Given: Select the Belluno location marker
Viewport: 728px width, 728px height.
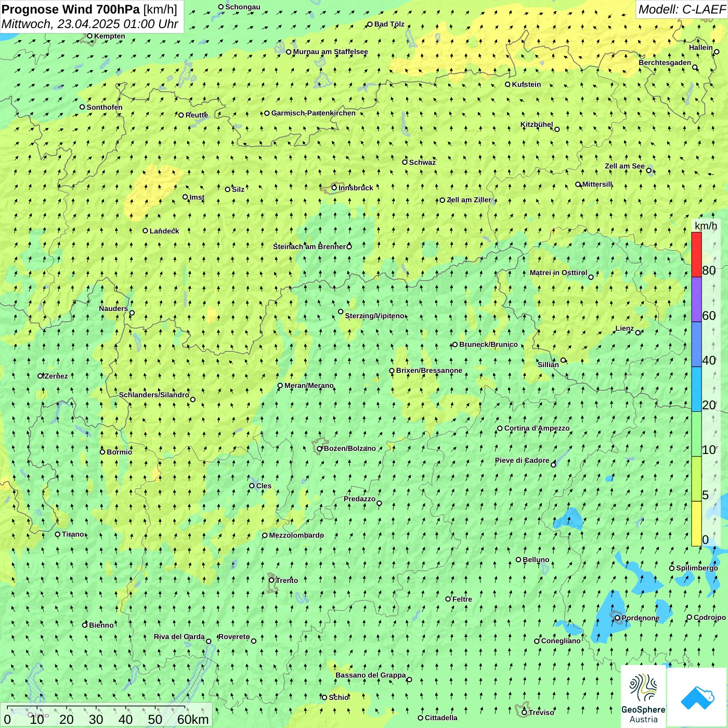Looking at the screenshot, I should [518, 560].
